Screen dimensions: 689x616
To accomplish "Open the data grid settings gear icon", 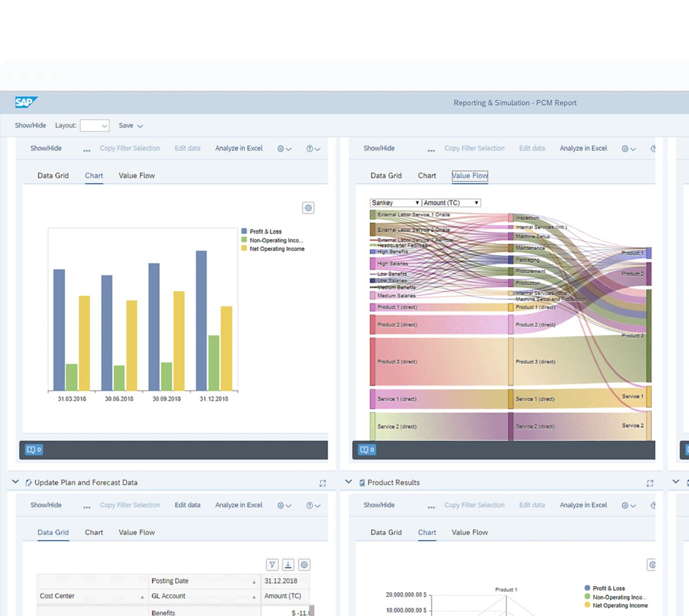I will (304, 564).
